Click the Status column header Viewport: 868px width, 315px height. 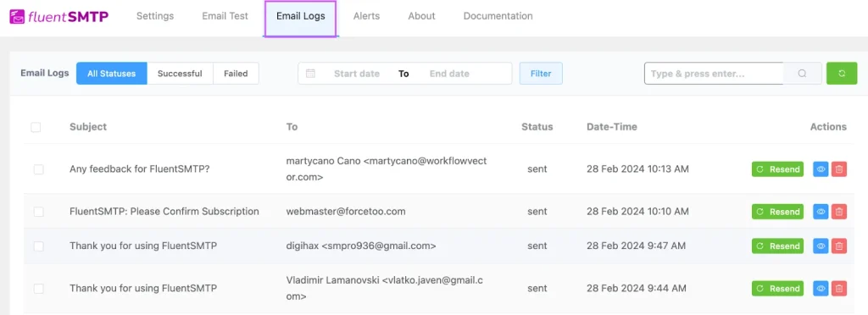(537, 126)
